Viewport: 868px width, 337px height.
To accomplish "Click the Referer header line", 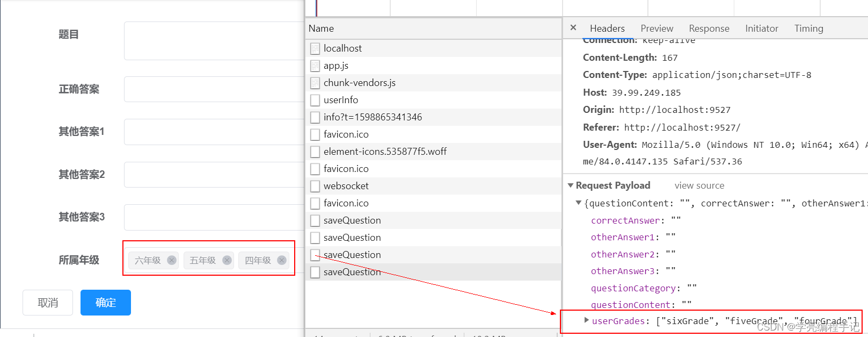I will coord(661,127).
